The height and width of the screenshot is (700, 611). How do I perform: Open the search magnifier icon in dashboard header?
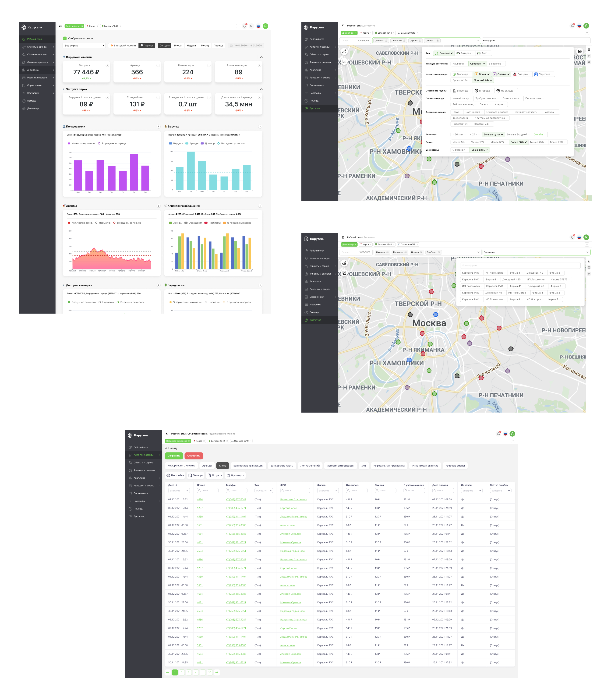click(x=251, y=26)
